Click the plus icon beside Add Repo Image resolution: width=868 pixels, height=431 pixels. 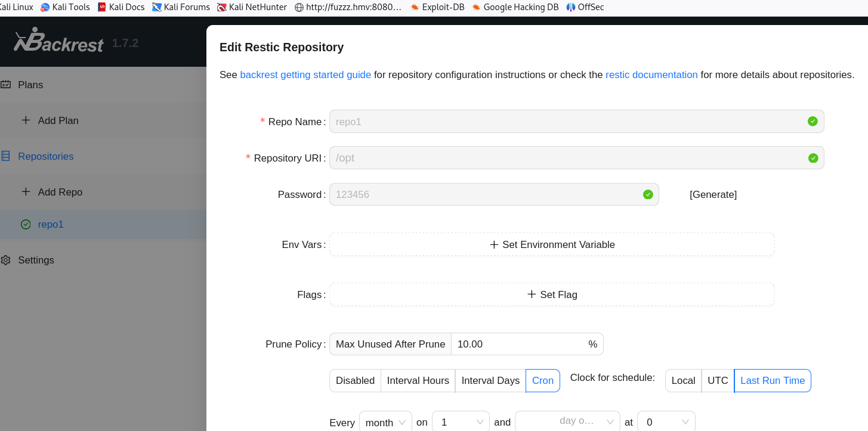26,192
